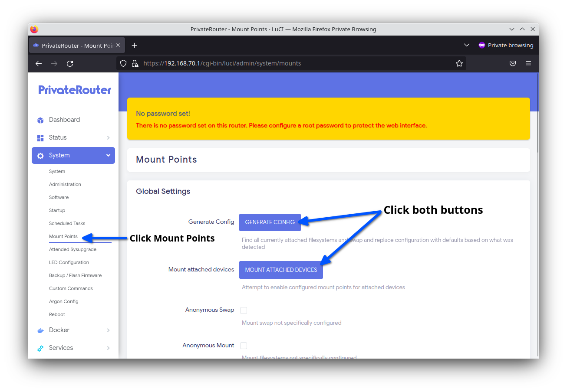
Task: Click the forward navigation arrow
Action: pyautogui.click(x=54, y=63)
